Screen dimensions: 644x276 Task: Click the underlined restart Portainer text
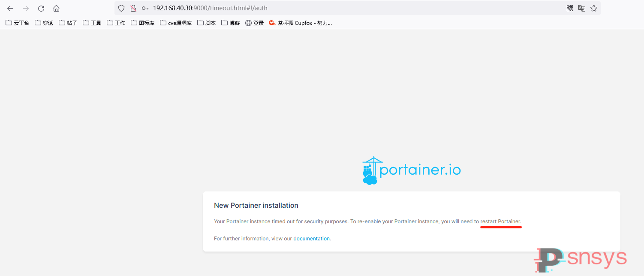click(x=500, y=221)
